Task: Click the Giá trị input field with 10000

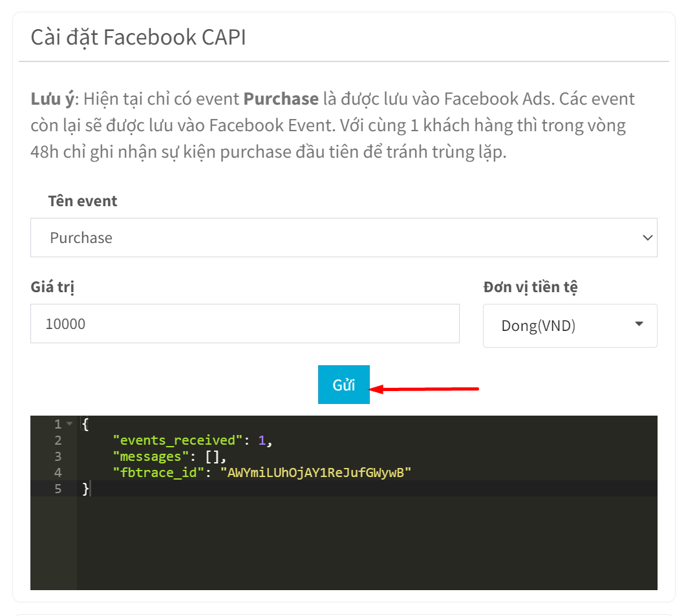Action: (x=244, y=324)
